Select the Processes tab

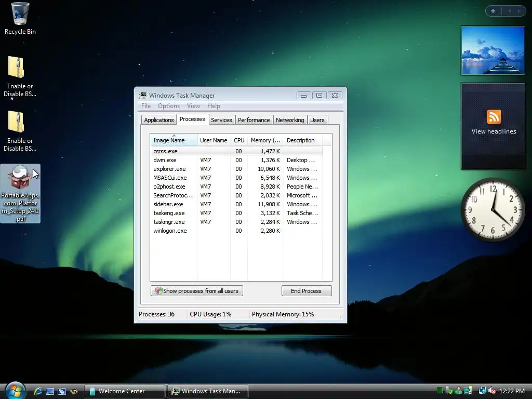[x=192, y=119]
